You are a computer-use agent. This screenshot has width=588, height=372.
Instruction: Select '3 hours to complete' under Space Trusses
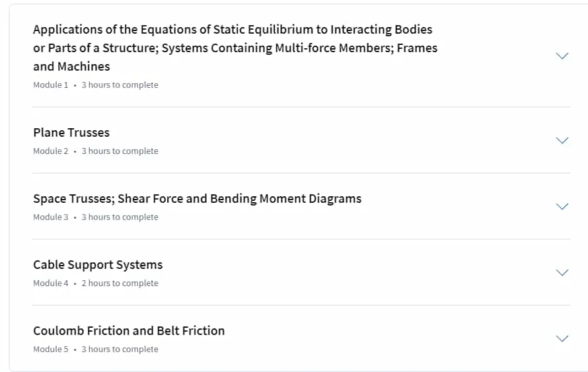(x=120, y=217)
